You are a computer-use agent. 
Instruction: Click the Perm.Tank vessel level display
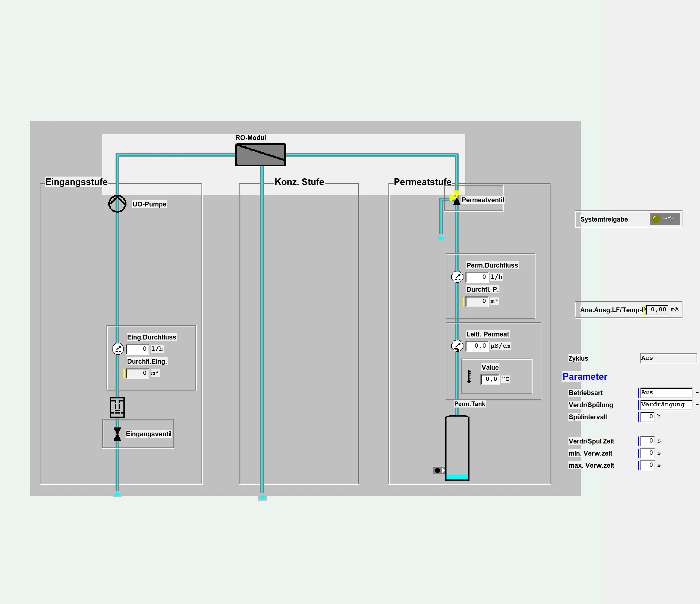tap(457, 448)
